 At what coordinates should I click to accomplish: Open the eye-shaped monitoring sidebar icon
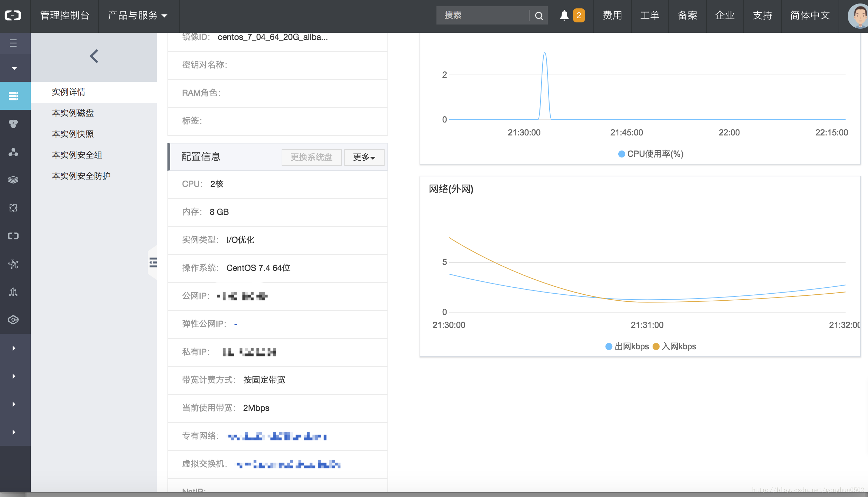(13, 320)
